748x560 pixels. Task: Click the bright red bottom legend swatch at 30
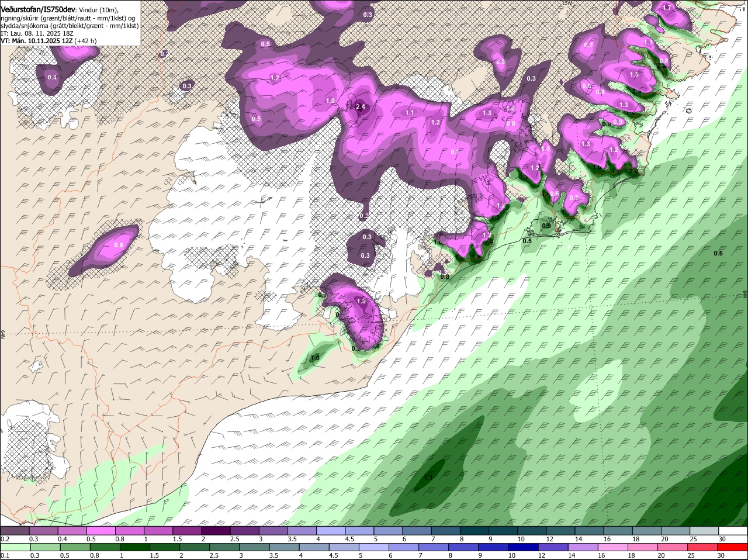click(733, 547)
